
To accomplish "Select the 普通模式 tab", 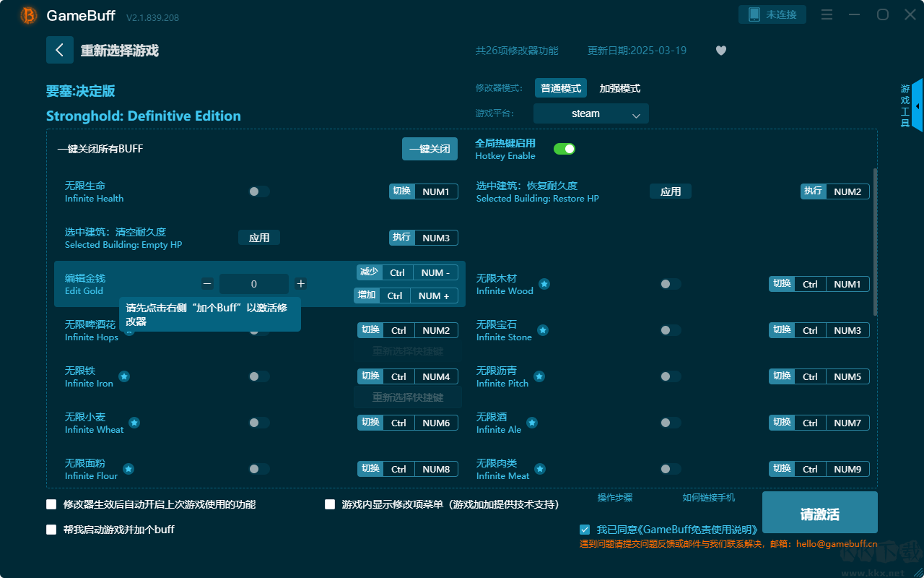I will (x=561, y=88).
